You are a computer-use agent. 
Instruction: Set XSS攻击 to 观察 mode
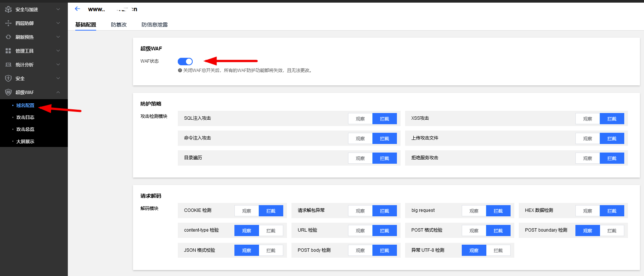(x=588, y=119)
